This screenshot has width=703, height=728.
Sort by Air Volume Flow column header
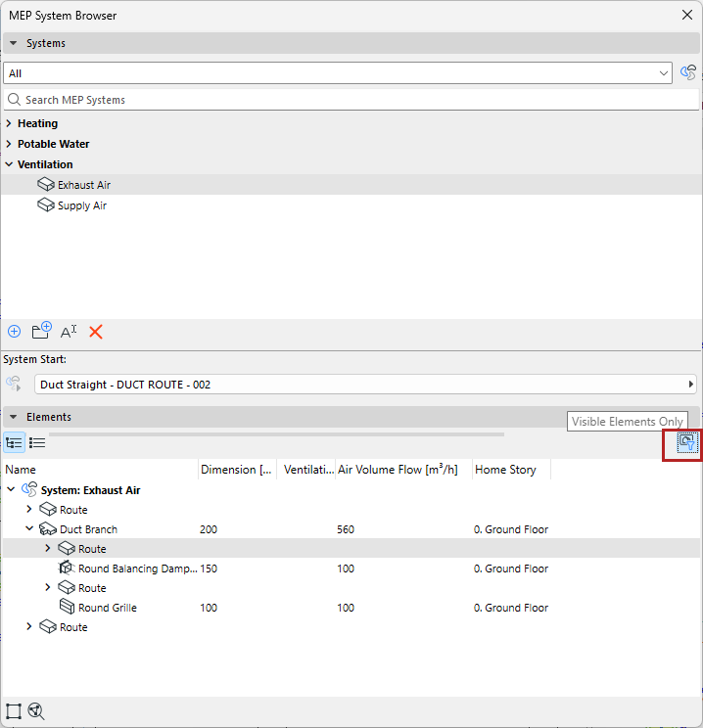tap(398, 470)
